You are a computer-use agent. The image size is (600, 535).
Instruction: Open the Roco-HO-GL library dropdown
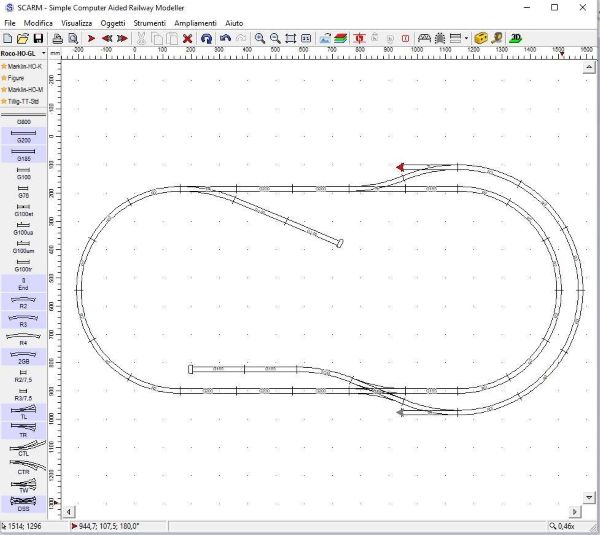(23, 52)
